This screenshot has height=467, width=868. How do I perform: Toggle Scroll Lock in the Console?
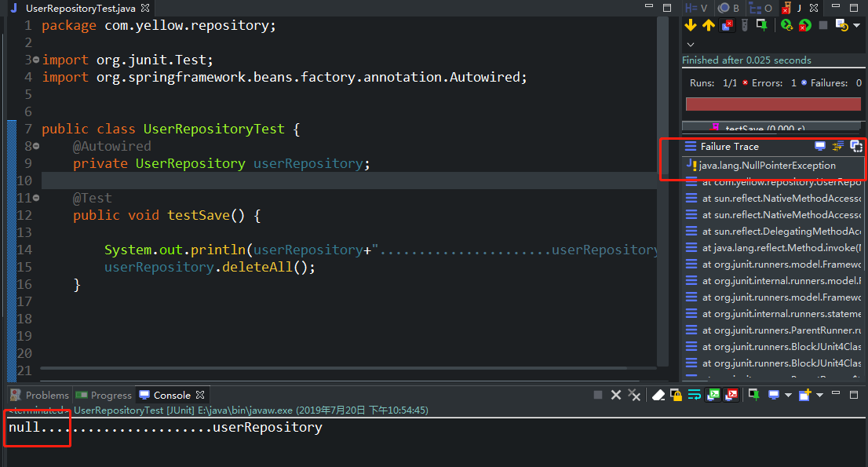point(676,395)
